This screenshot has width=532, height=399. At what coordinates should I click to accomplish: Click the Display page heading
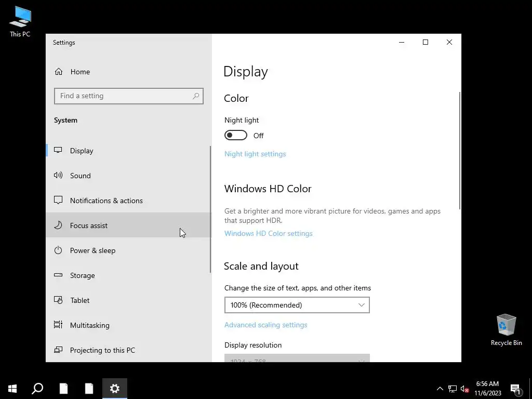coord(246,72)
